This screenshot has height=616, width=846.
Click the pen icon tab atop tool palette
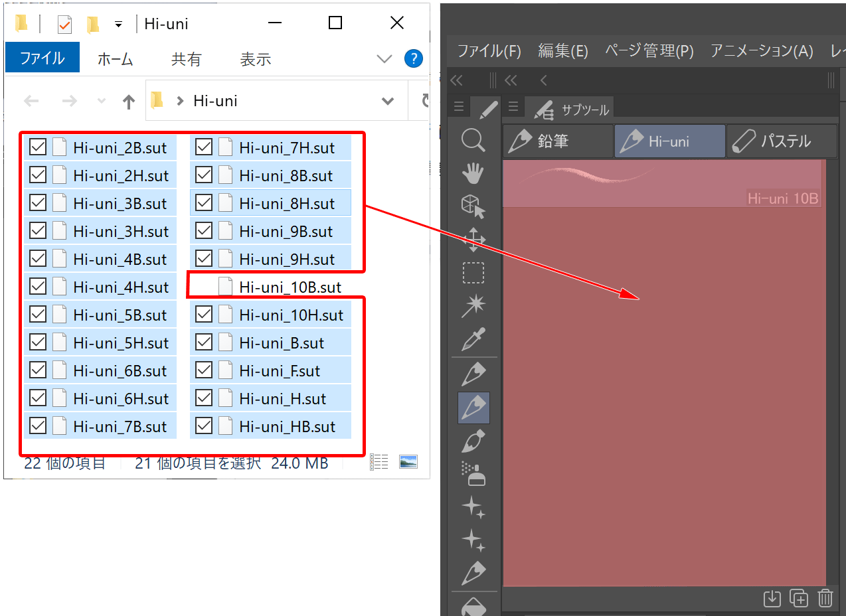pos(488,107)
